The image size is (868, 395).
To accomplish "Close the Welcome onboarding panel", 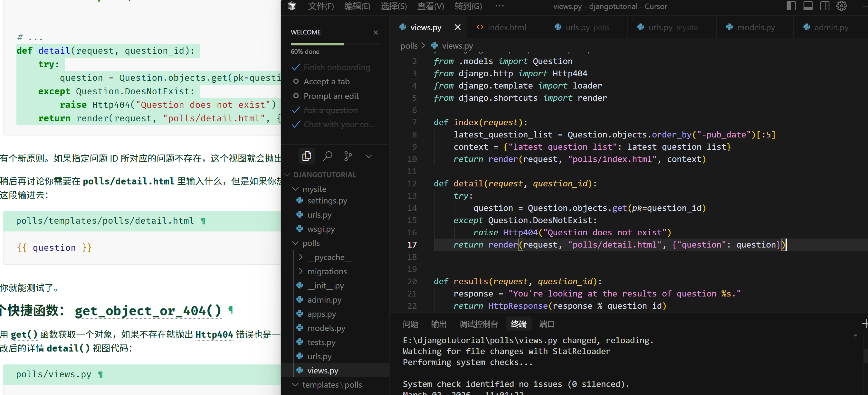I will coord(376,32).
